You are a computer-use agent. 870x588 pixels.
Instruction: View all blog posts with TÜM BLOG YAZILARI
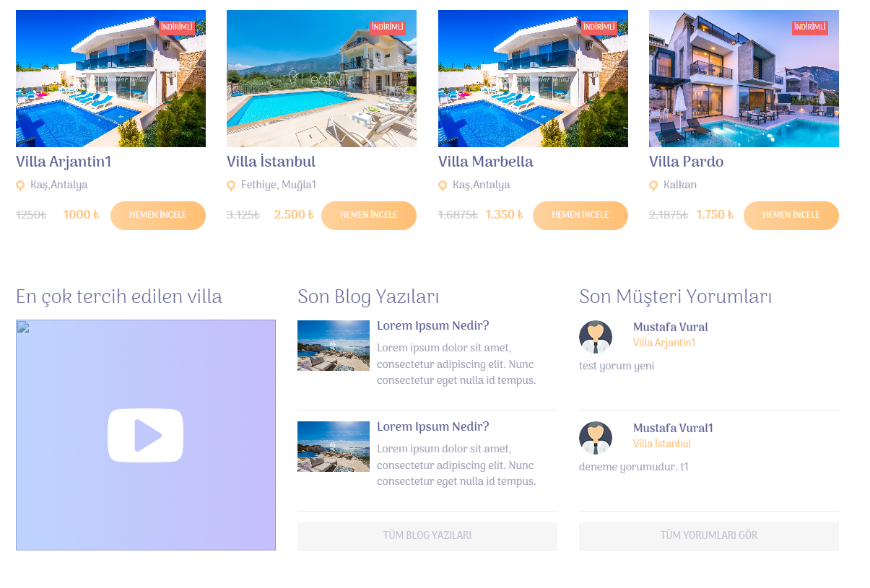427,536
